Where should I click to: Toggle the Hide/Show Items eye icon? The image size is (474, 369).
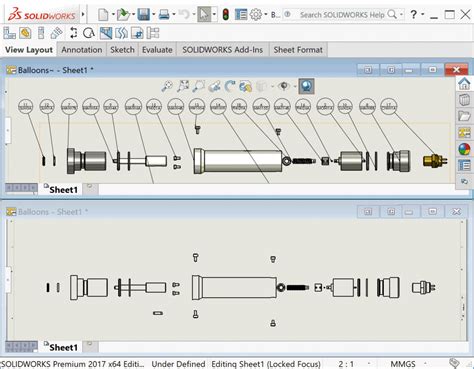pyautogui.click(x=284, y=86)
